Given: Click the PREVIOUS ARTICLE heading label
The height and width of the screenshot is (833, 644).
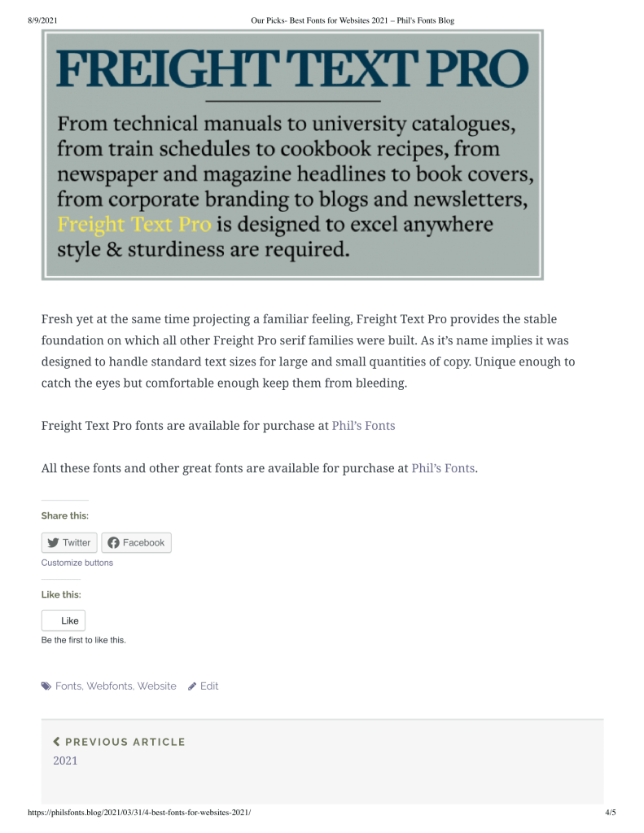Looking at the screenshot, I should (125, 742).
